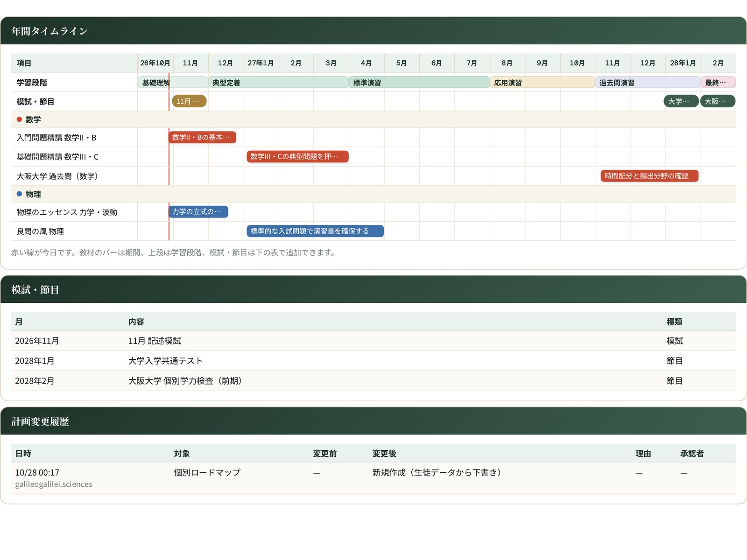Click the 大阪… milestone pill
Viewport: 747px width, 560px height.
718,101
